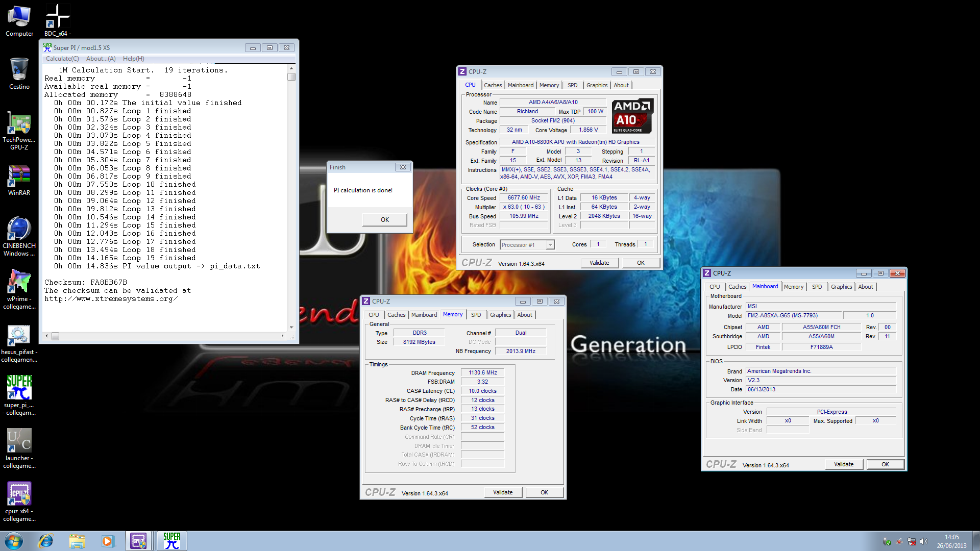The image size is (980, 551).
Task: Click the Multiplier x 63.0 value
Action: tap(524, 207)
